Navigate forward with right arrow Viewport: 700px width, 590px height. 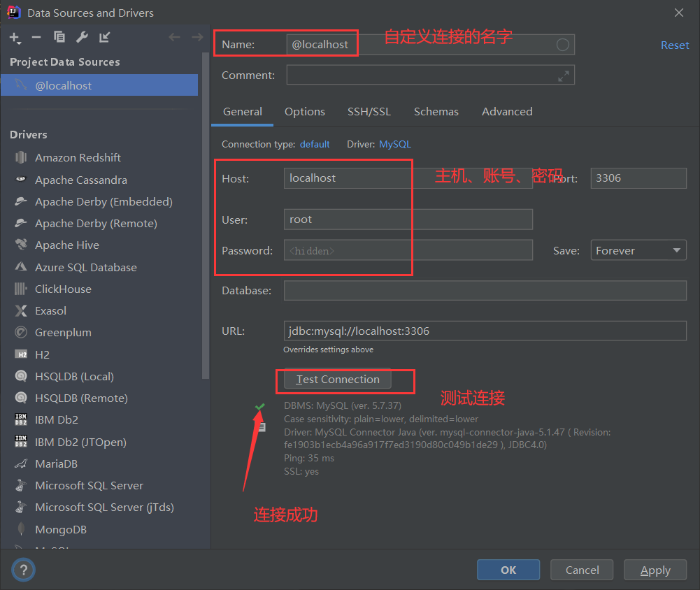pyautogui.click(x=197, y=38)
